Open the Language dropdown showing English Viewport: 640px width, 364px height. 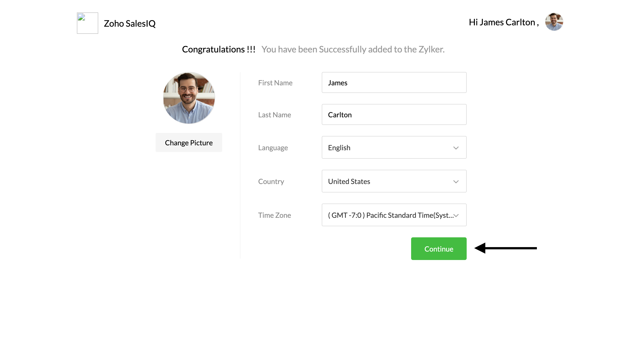(x=390, y=148)
